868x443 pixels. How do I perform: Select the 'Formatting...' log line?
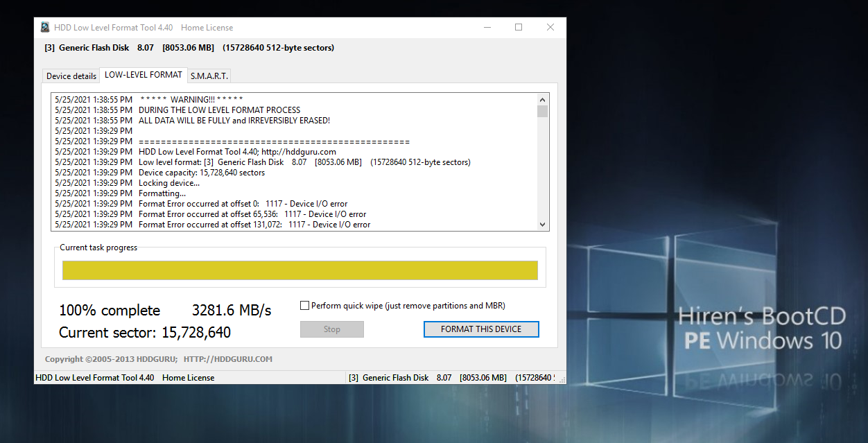[121, 193]
